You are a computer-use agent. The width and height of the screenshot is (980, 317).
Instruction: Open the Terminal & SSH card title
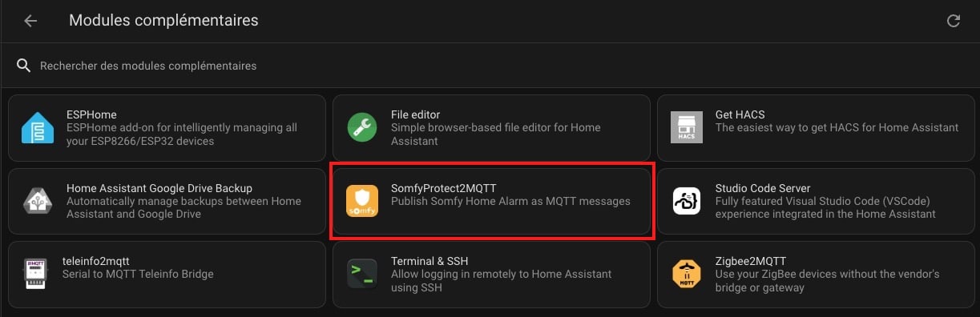pos(430,261)
